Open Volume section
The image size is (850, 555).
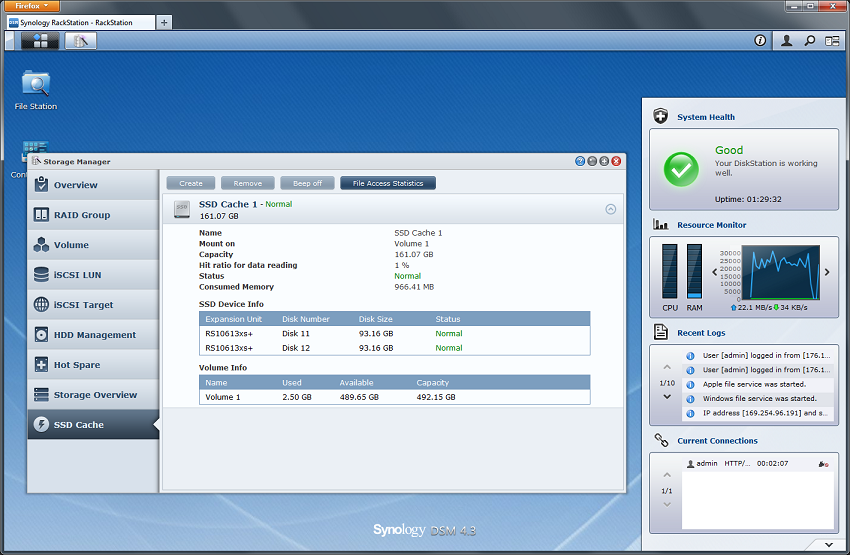tap(93, 245)
